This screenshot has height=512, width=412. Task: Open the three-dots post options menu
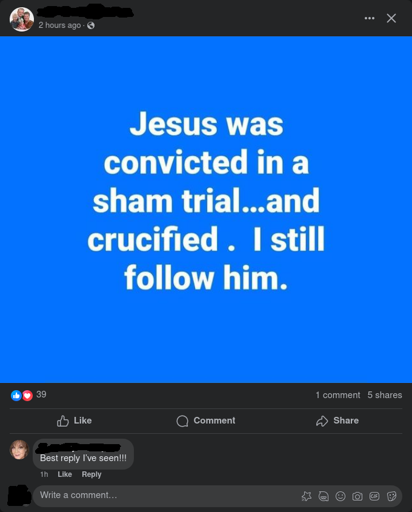click(x=369, y=18)
